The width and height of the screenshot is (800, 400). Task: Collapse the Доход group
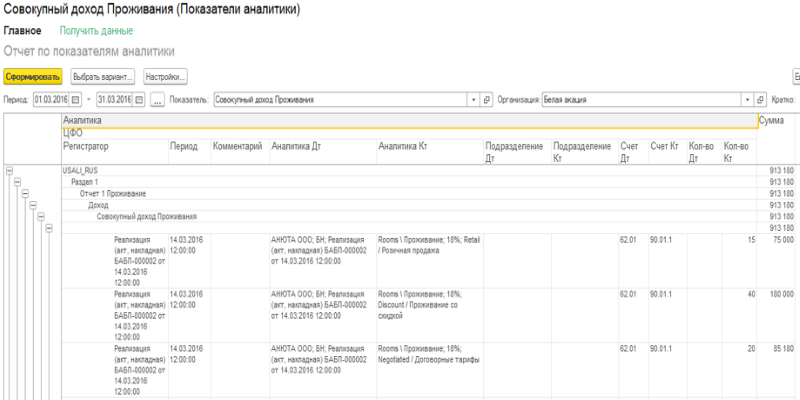[33, 205]
